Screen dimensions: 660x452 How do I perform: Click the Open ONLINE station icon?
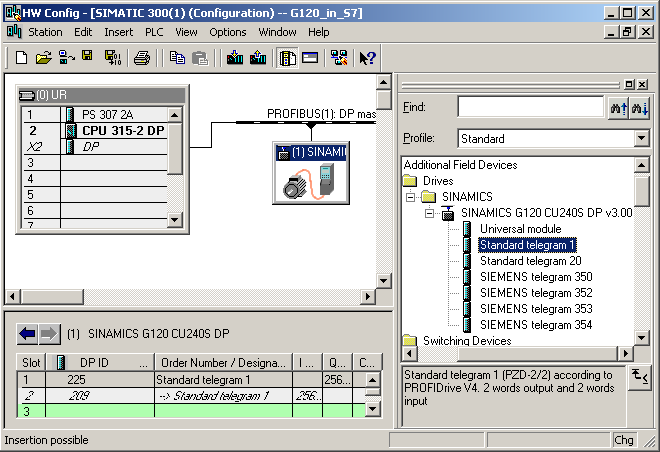67,58
